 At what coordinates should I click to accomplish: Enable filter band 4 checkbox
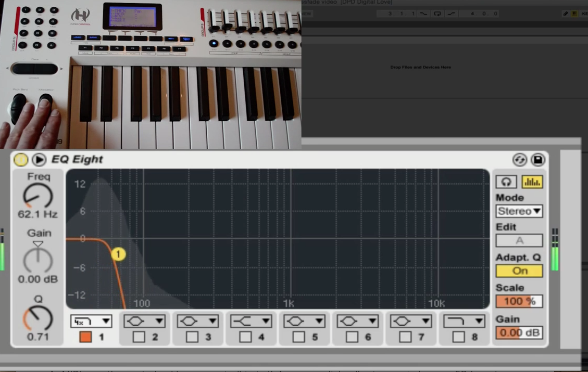[x=245, y=337]
